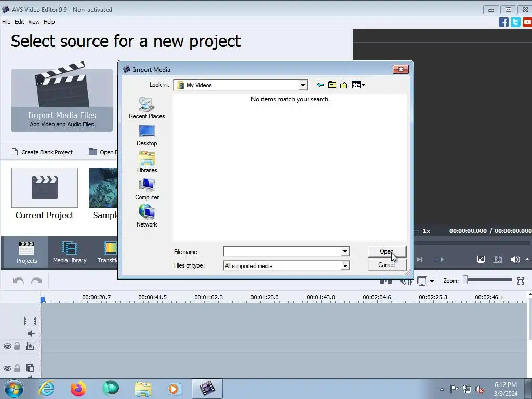Go up one folder level
The width and height of the screenshot is (532, 399).
click(332, 85)
